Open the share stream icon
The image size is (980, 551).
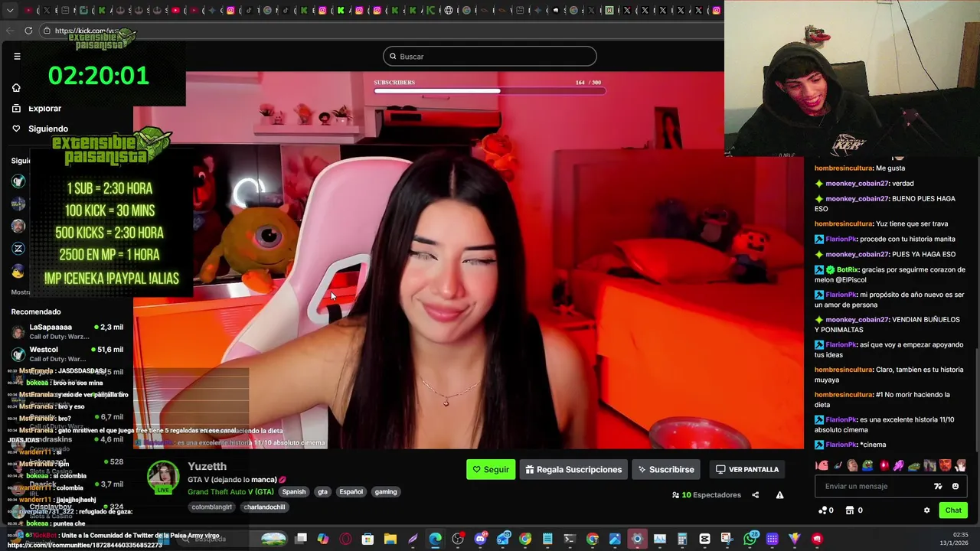click(x=755, y=495)
